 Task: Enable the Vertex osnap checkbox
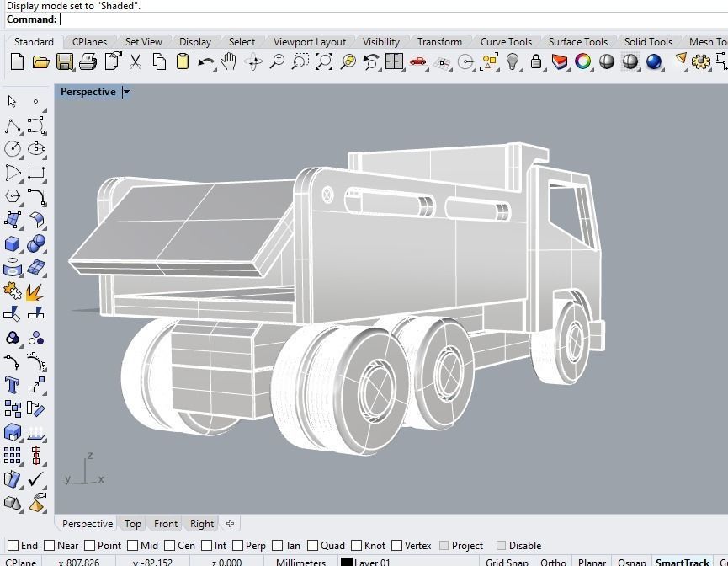pyautogui.click(x=397, y=545)
